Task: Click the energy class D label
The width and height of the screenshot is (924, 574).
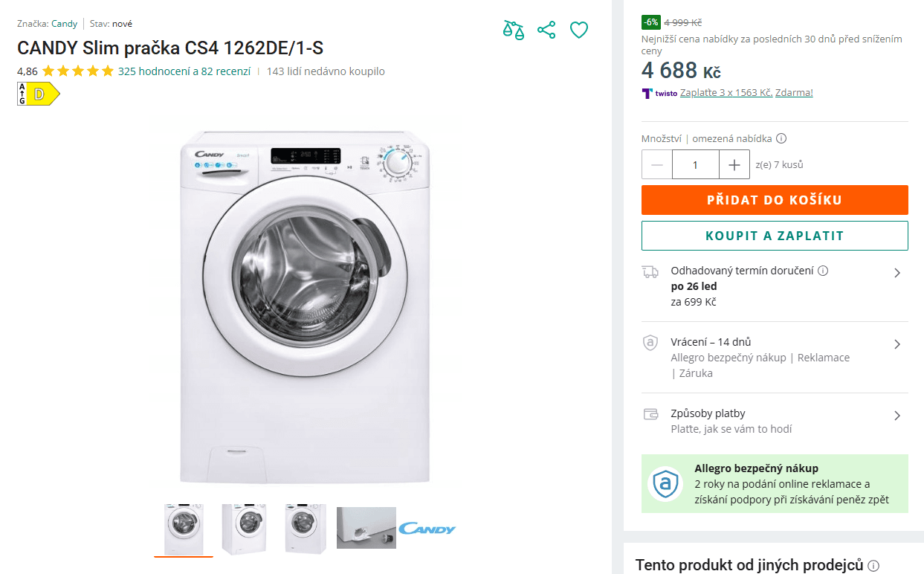Action: click(39, 94)
